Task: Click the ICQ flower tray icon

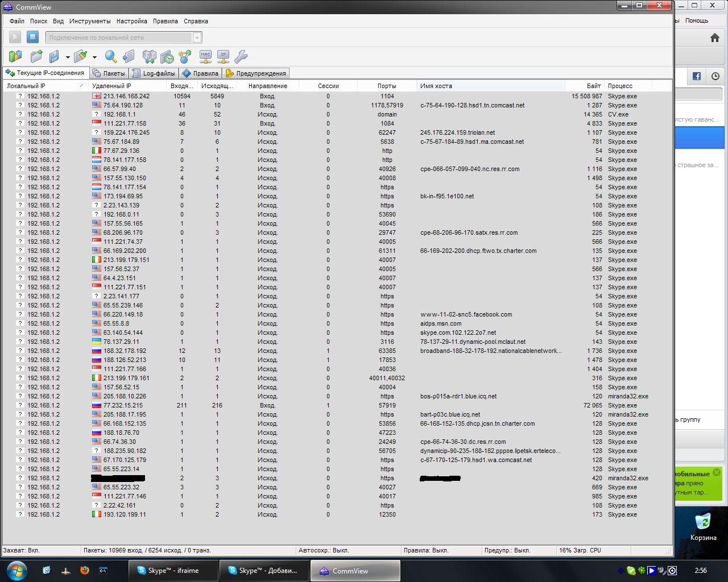Action: (642, 571)
